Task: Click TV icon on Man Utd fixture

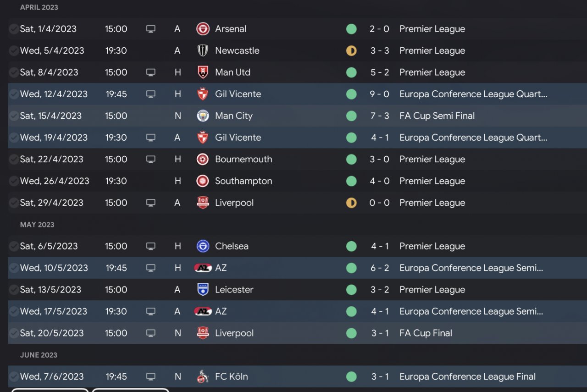Action: tap(150, 72)
